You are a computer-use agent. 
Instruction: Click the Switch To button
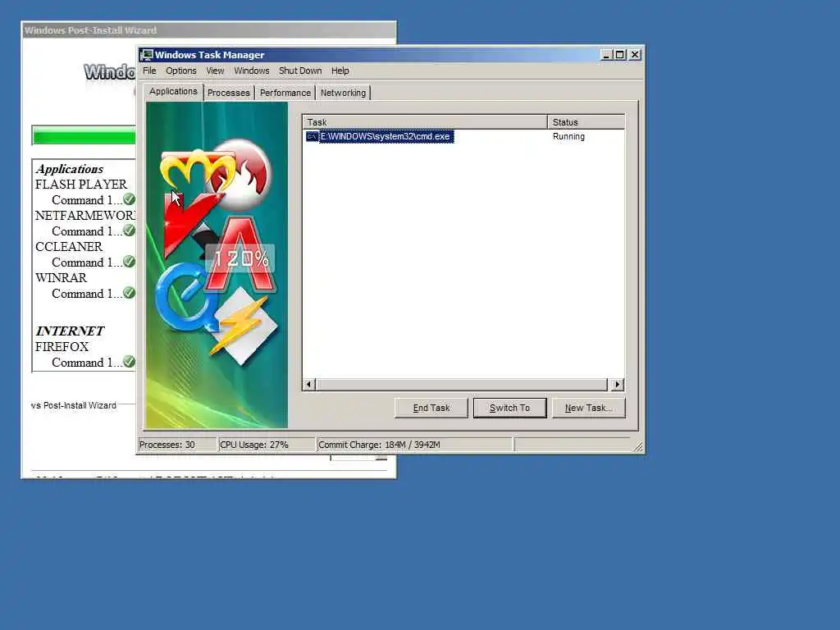pos(509,408)
